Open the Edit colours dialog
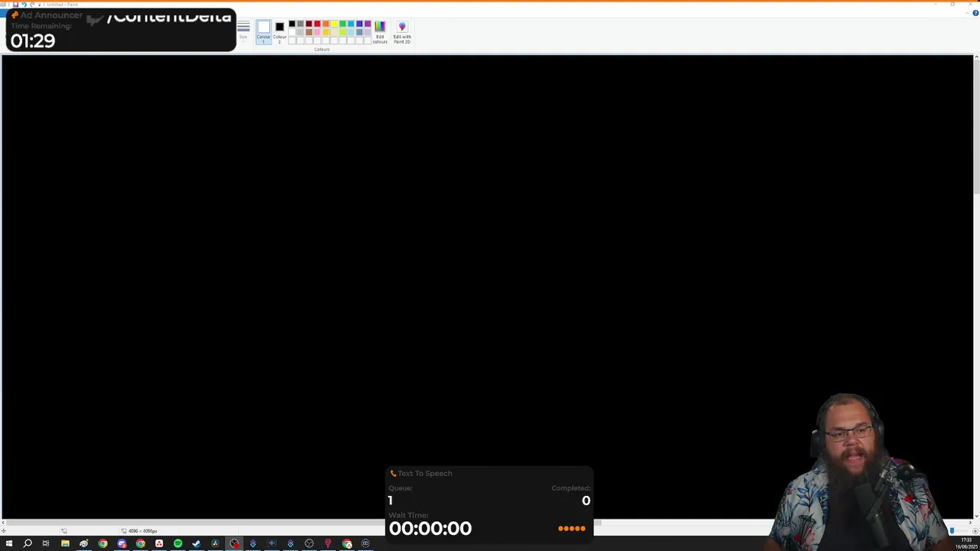 pos(380,32)
